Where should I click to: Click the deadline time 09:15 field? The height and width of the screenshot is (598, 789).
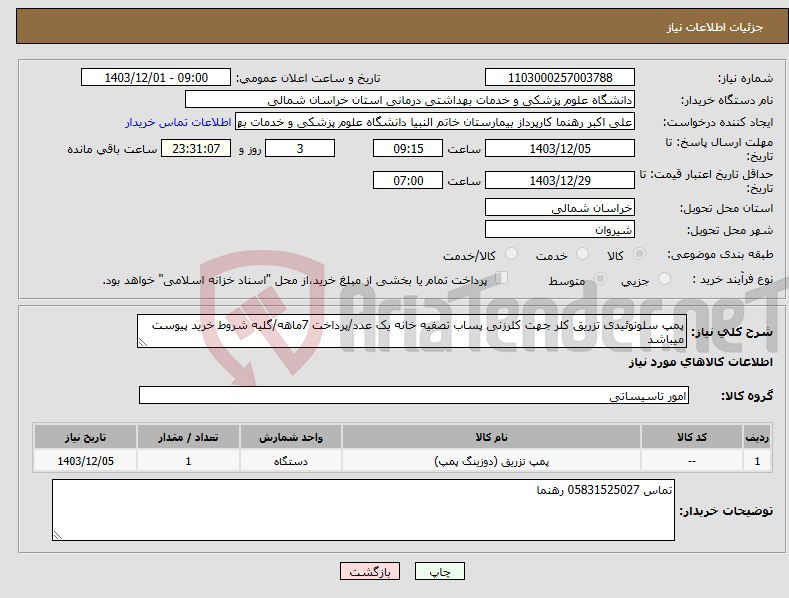pos(408,148)
